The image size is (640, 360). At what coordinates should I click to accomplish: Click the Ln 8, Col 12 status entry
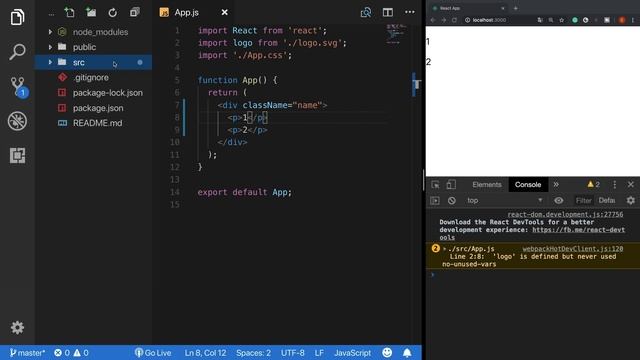(205, 353)
